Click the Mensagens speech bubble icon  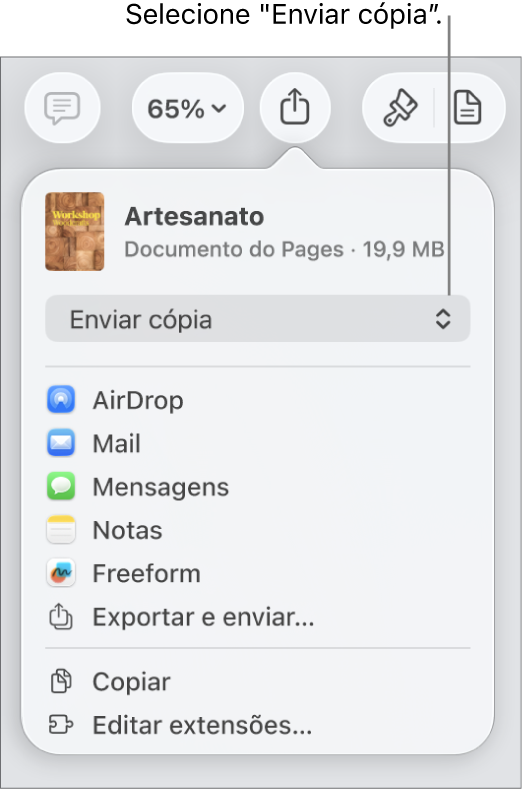pos(61,487)
